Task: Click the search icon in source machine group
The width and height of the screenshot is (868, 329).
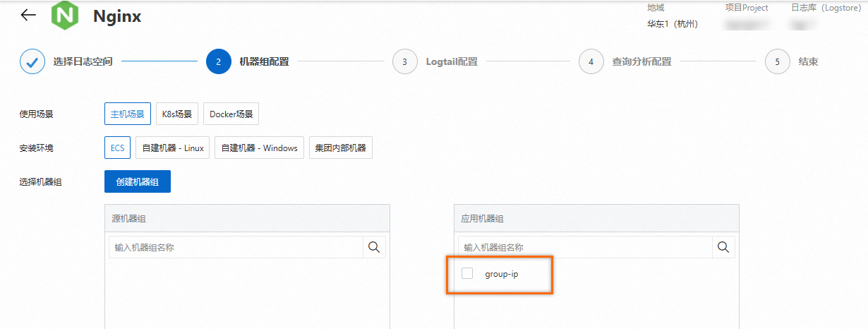Action: [x=374, y=247]
